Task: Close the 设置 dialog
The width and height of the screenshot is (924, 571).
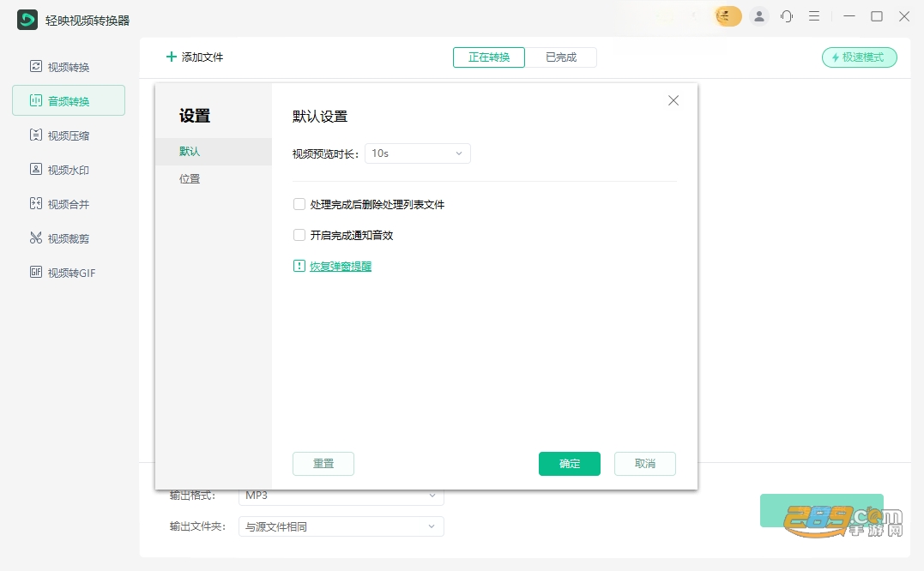Action: [x=673, y=100]
